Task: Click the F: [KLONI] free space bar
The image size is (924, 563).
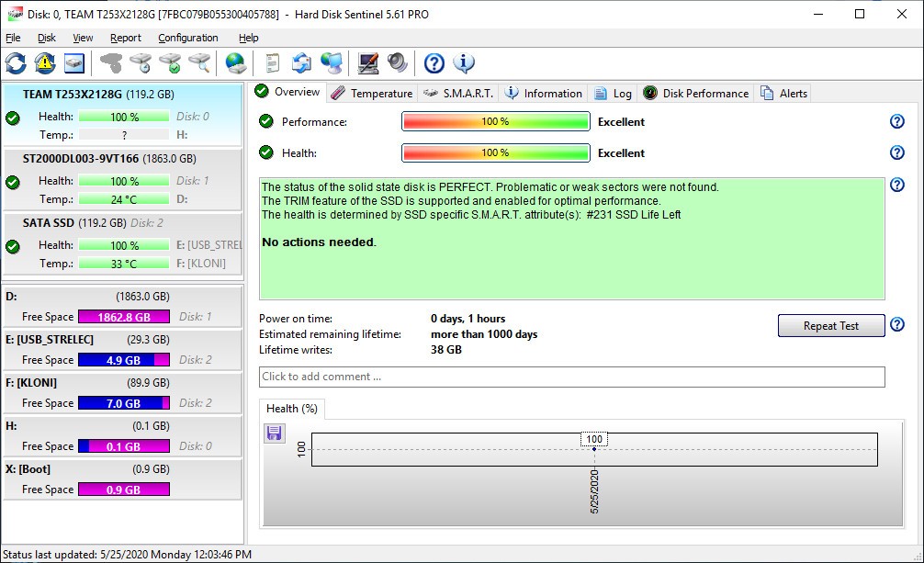Action: tap(124, 403)
